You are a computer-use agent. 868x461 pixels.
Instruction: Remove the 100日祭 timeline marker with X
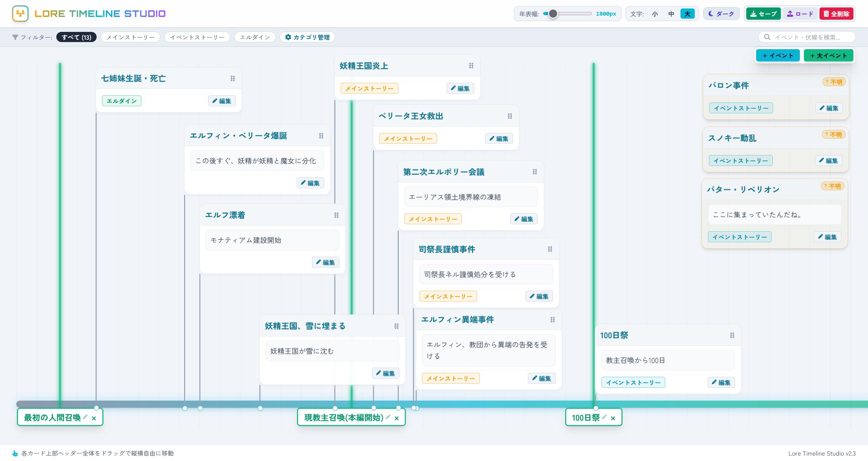click(x=613, y=418)
